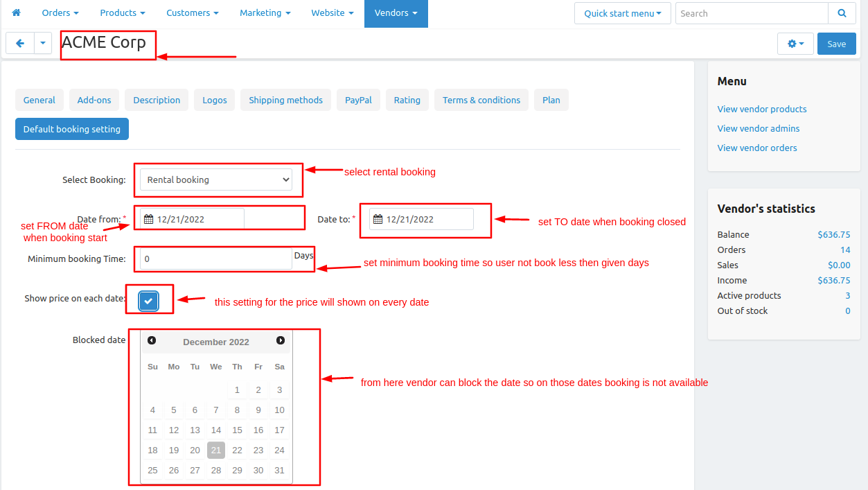The width and height of the screenshot is (868, 490).
Task: Select December 25 in blocked date calendar
Action: 153,470
